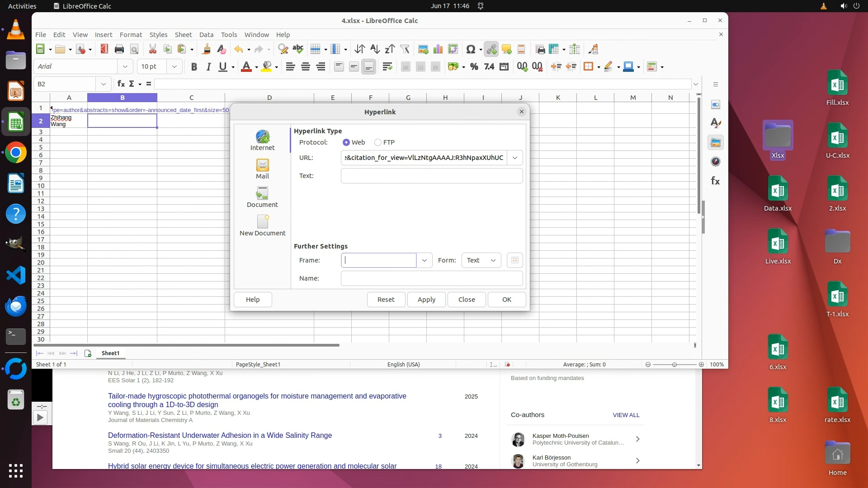
Task: Select the Mail hyperlink type icon
Action: pos(262,169)
